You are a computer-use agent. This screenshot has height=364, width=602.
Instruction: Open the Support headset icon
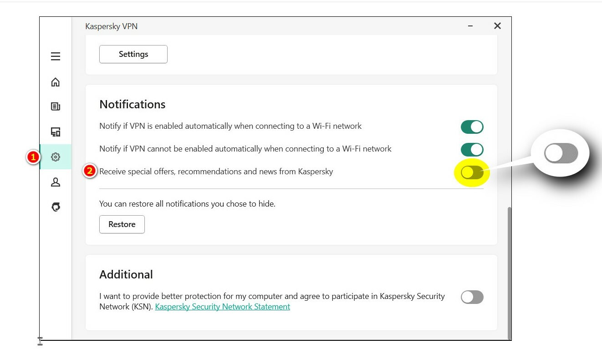point(56,207)
